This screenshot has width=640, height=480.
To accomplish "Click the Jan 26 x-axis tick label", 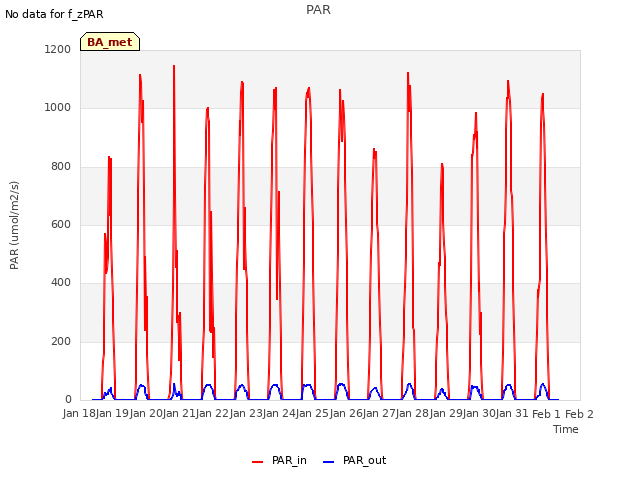I will coord(346,414).
